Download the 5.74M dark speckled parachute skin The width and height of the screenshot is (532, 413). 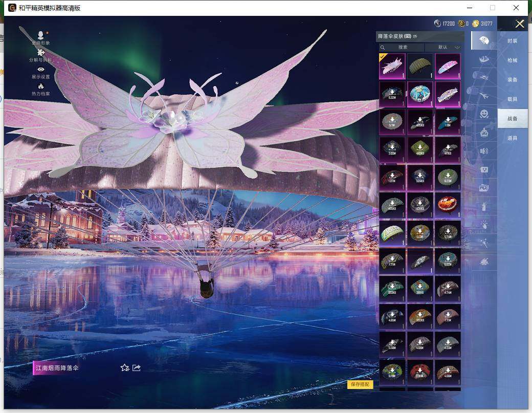(448, 233)
